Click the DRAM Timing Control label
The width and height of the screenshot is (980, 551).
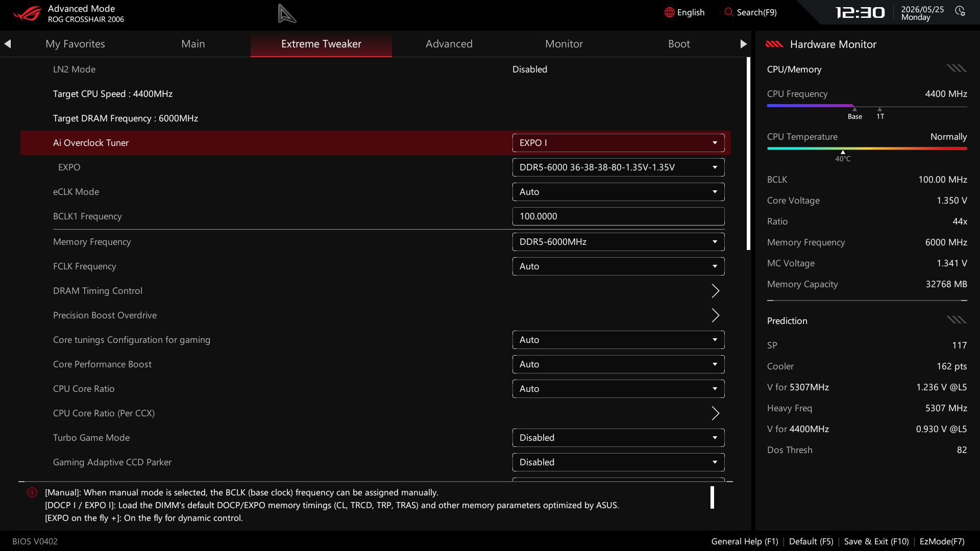(97, 291)
